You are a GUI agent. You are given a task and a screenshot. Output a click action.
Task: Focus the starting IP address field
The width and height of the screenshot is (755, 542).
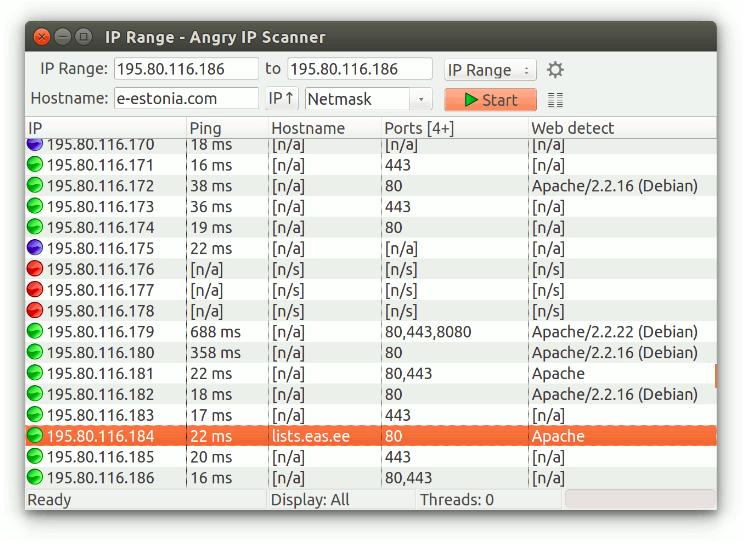[x=186, y=69]
